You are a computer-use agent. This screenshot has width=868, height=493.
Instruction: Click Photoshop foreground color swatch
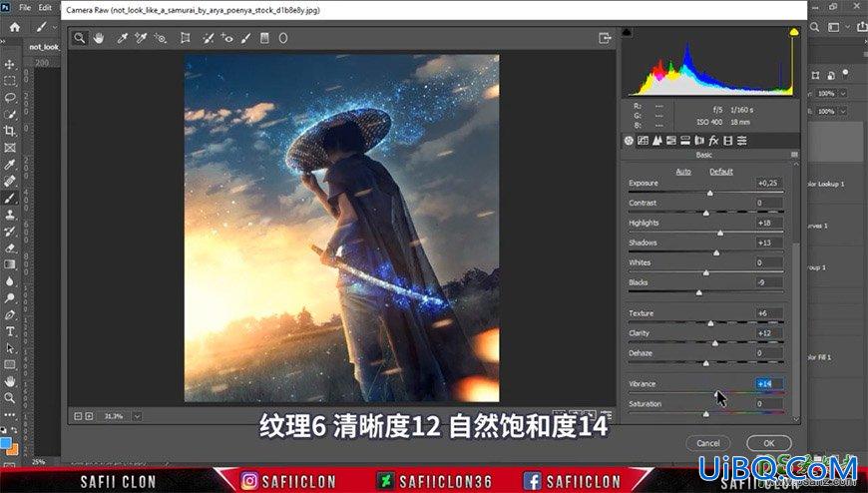[6, 443]
